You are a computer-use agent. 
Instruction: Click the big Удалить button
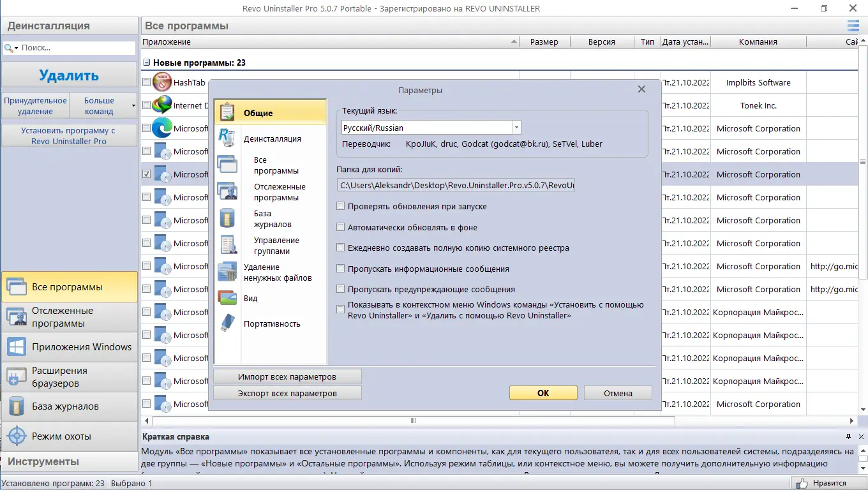point(69,75)
